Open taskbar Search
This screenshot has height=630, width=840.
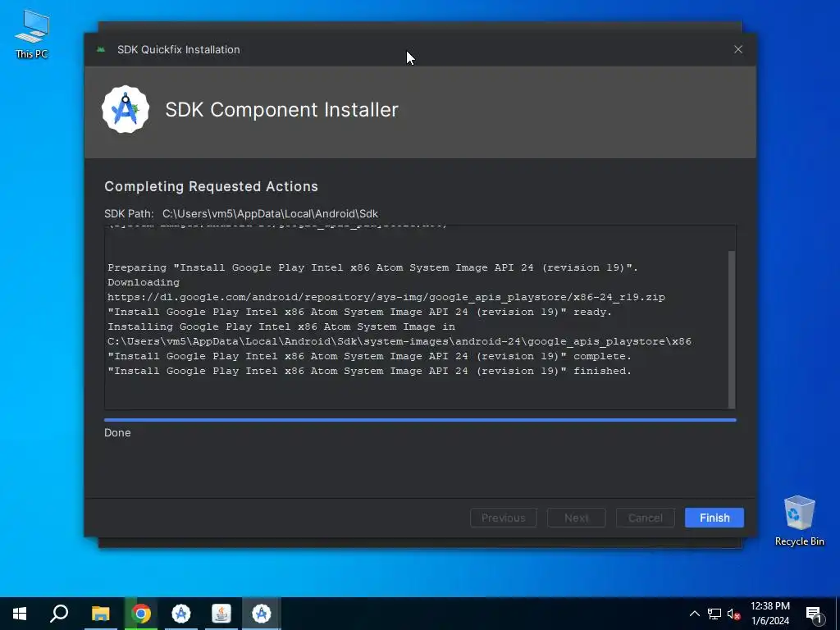[59, 614]
